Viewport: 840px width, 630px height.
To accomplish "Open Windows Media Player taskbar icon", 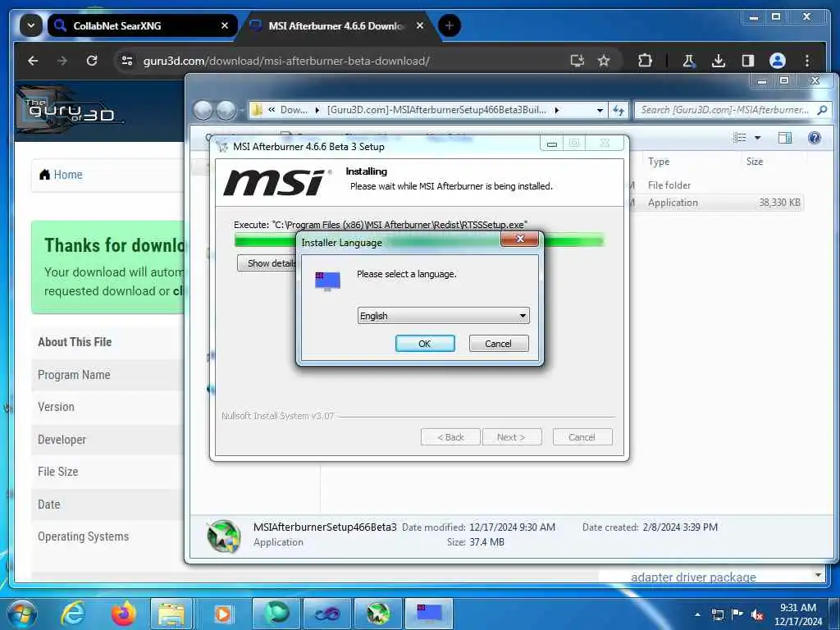I will coord(223,614).
